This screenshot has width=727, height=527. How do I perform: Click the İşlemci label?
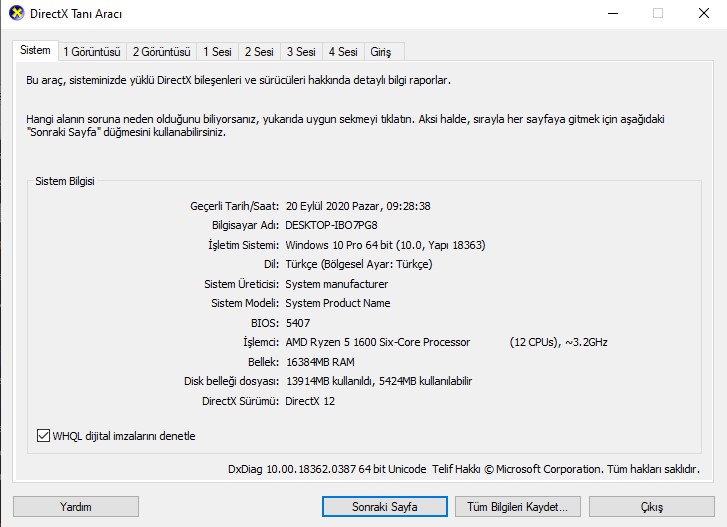261,342
